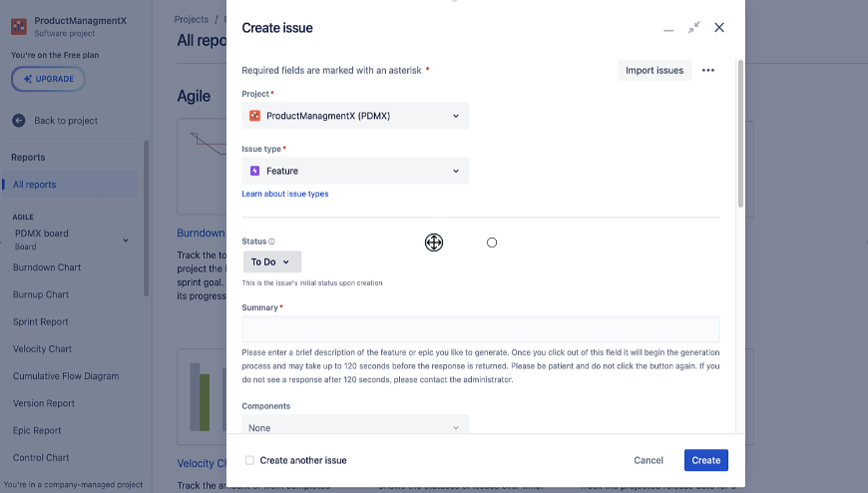
Task: Expand the Components dropdown
Action: tap(355, 428)
